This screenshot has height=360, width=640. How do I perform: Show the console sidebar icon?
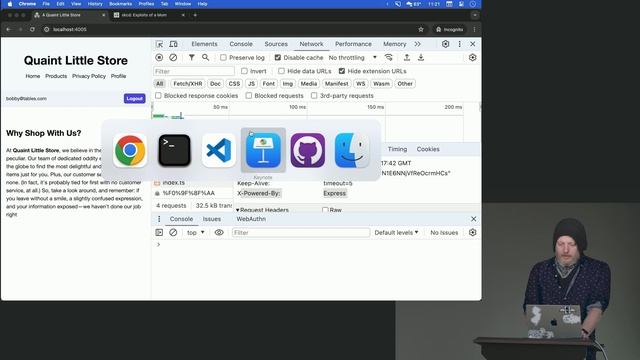(x=159, y=232)
